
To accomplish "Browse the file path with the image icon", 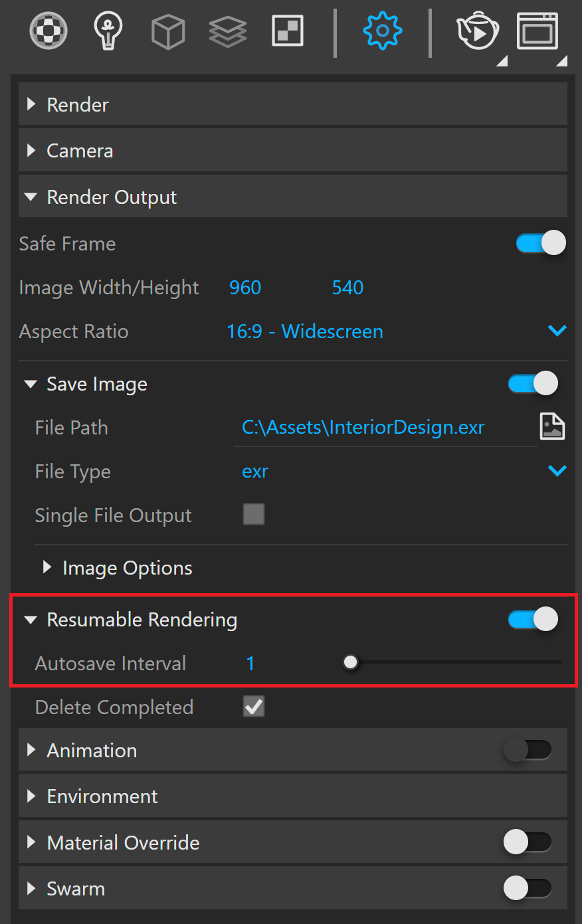I will pos(552,426).
